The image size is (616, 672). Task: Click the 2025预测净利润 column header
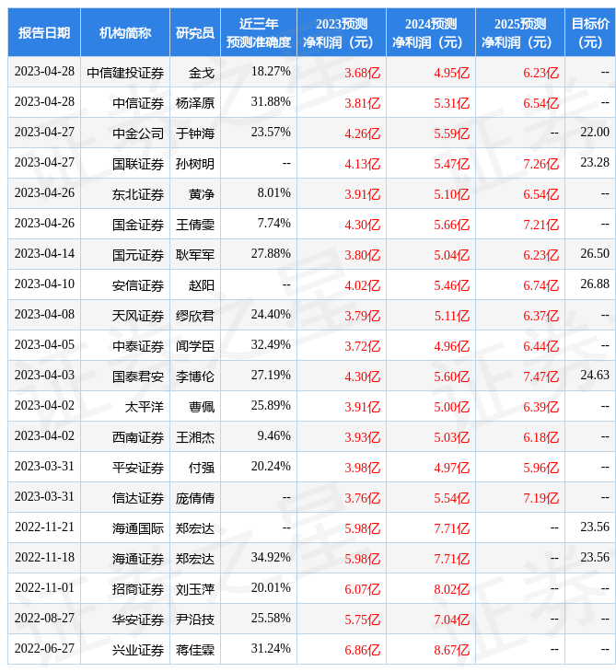pos(520,33)
